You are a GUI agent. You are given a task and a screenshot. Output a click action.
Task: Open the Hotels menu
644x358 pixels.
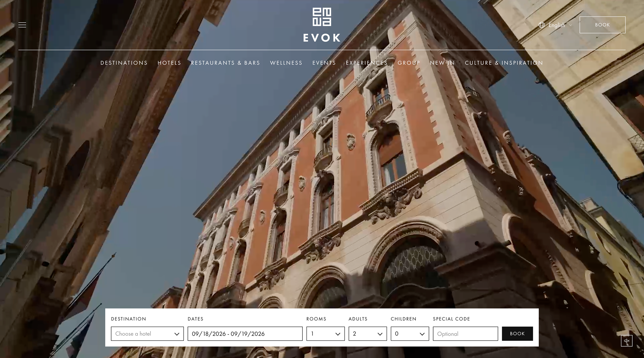coord(169,63)
